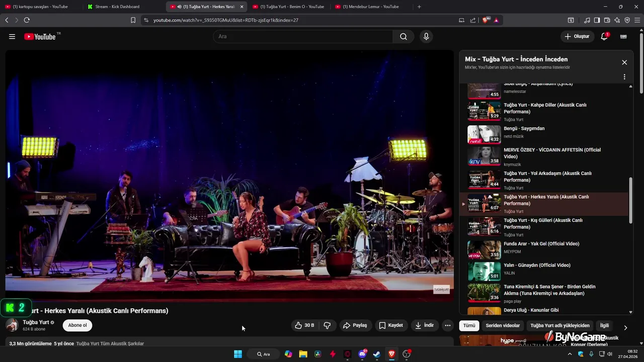Screen dimensions: 644x362
Task: Select the Tümü filter chip
Action: pos(469,325)
